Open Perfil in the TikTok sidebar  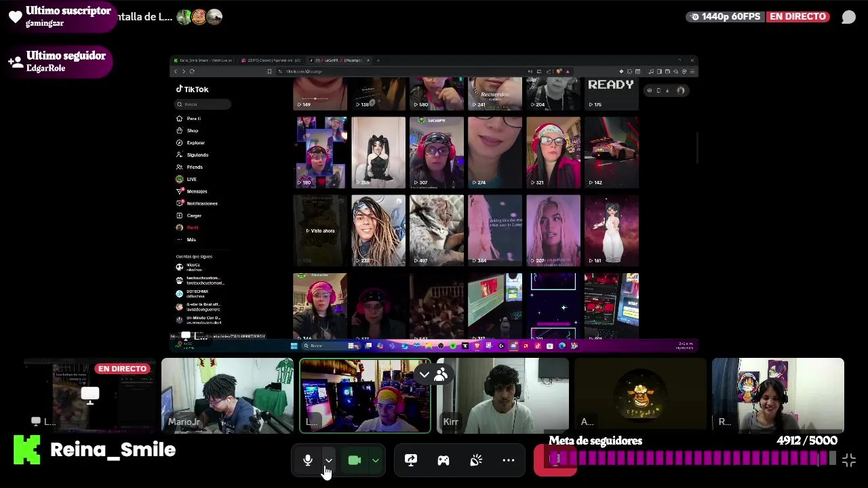click(x=193, y=228)
